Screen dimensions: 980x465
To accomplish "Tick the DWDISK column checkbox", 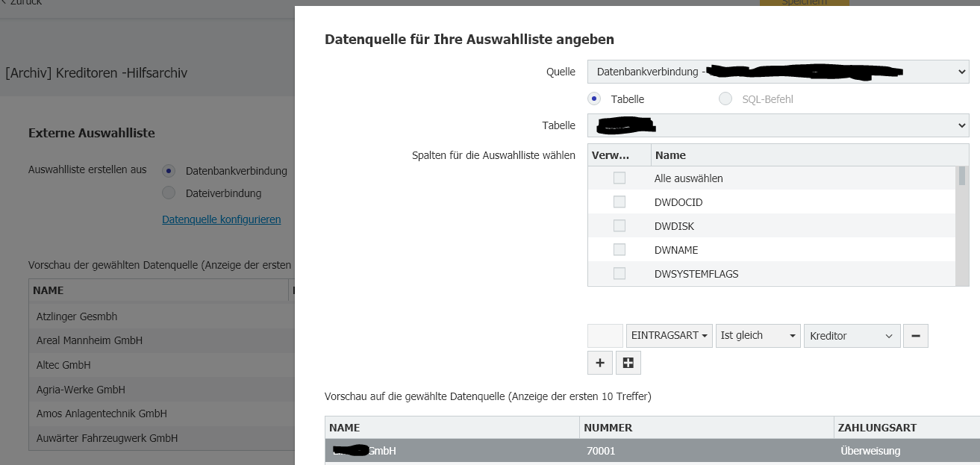I will pos(619,226).
